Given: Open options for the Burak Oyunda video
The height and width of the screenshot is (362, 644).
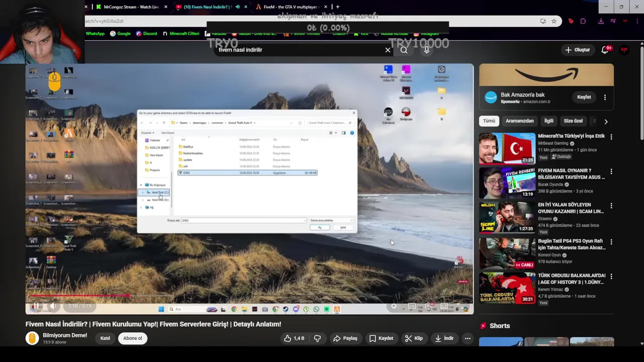Looking at the screenshot, I should tap(611, 171).
